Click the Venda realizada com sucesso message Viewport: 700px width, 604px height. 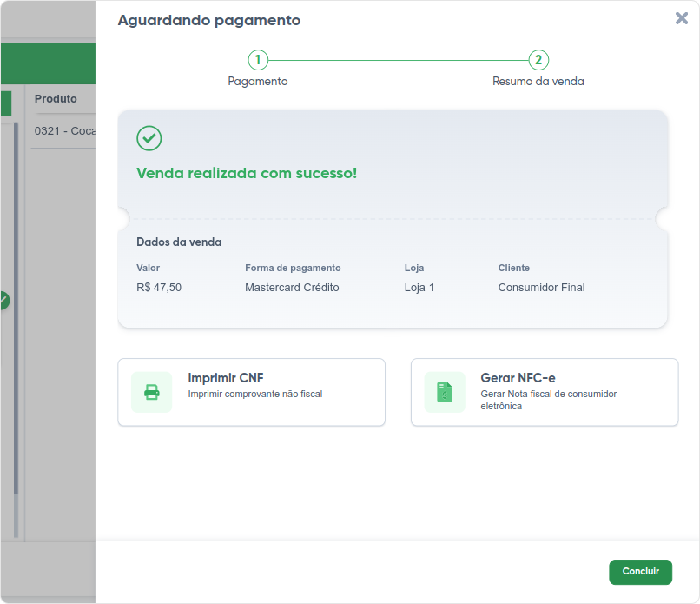coord(247,173)
